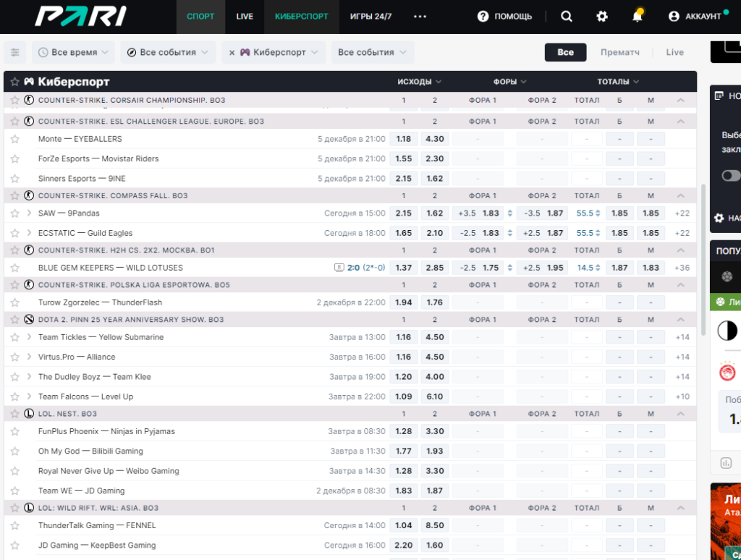
Task: Bet on Level Up at 6.10
Action: pyautogui.click(x=435, y=396)
